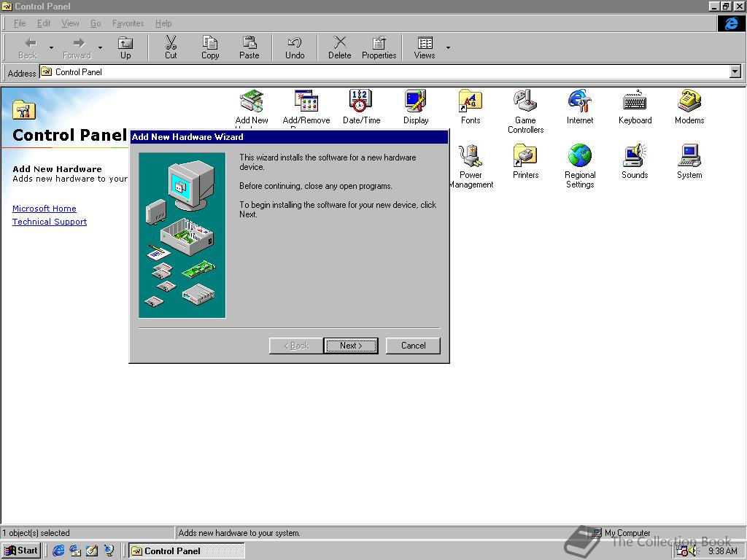Viewport: 747px width, 560px height.
Task: Open the Fonts folder icon
Action: pyautogui.click(x=471, y=101)
